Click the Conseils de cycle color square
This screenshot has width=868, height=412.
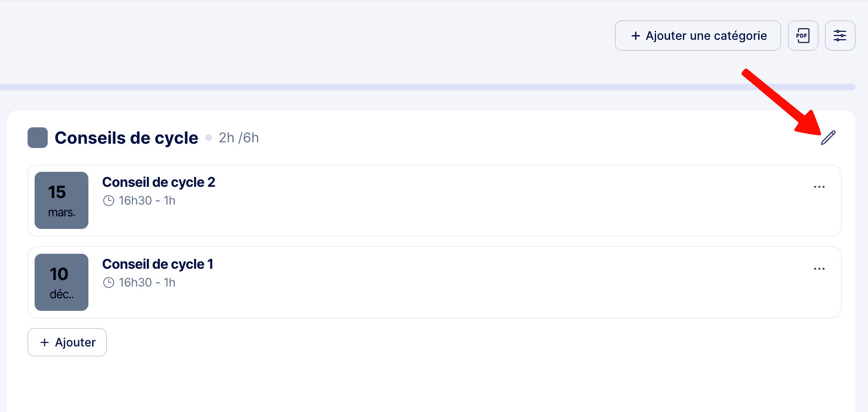point(37,138)
